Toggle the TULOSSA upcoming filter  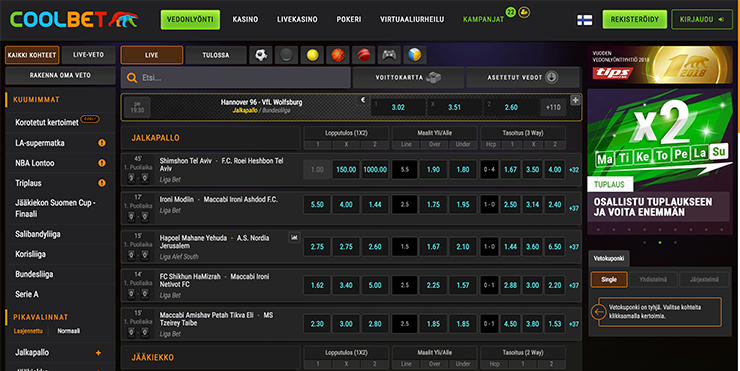[216, 55]
